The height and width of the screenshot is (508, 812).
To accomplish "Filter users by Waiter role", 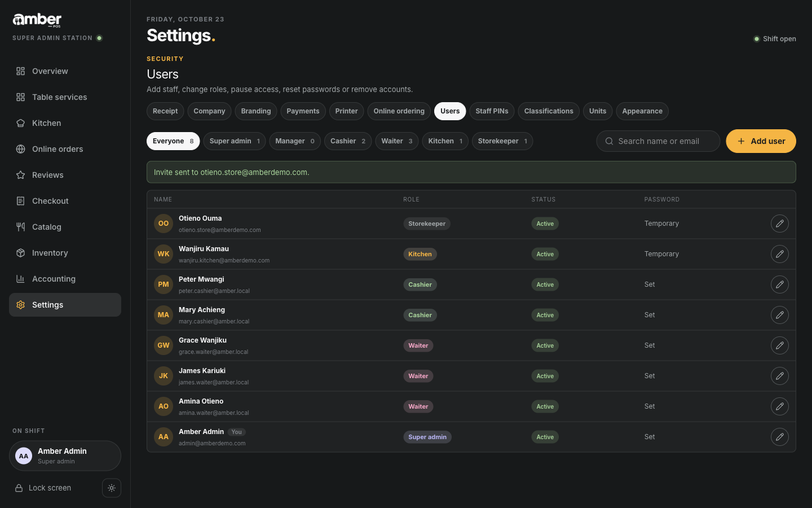I will click(397, 141).
